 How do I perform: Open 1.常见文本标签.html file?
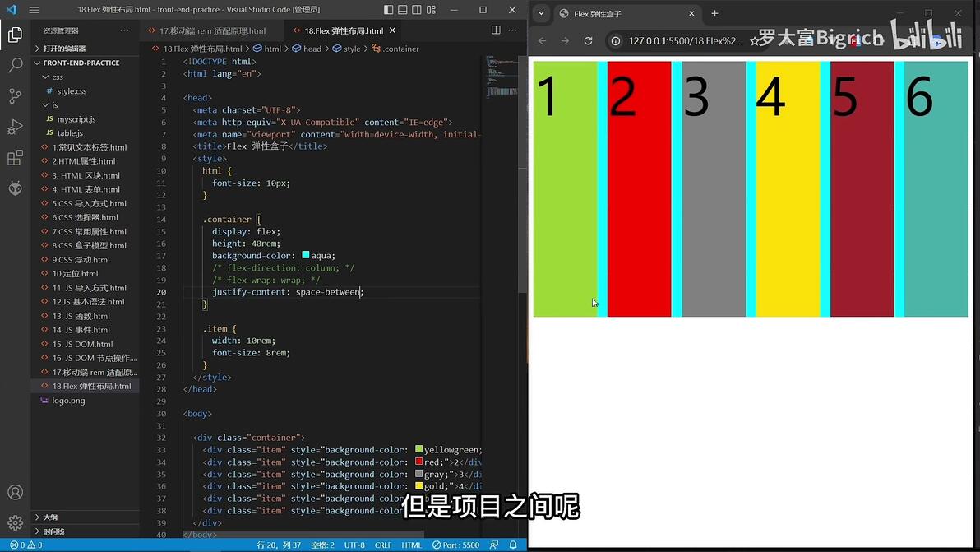coord(85,147)
